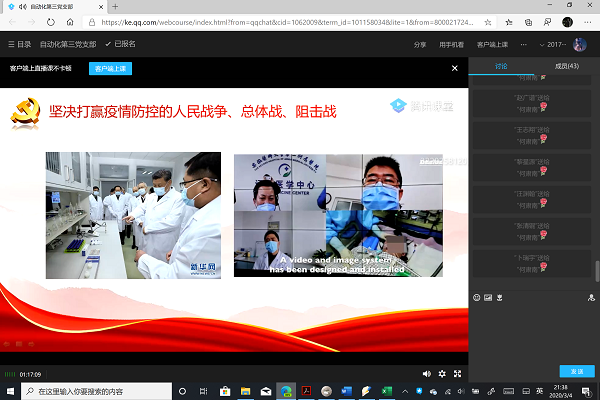Screen dimensions: 600x400
Task: Close the client download banner
Action: tap(455, 68)
